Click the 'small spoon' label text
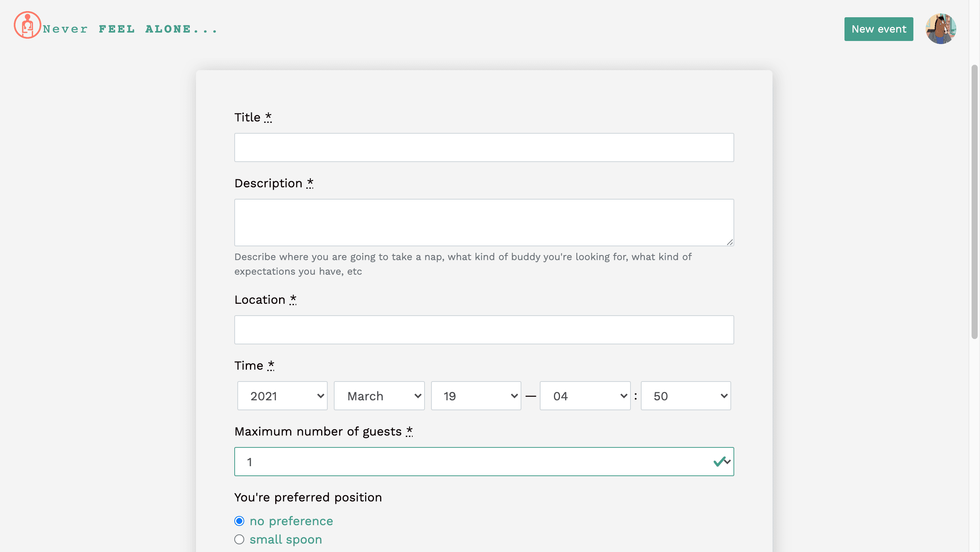Viewport: 980px width, 552px height. [x=286, y=539]
